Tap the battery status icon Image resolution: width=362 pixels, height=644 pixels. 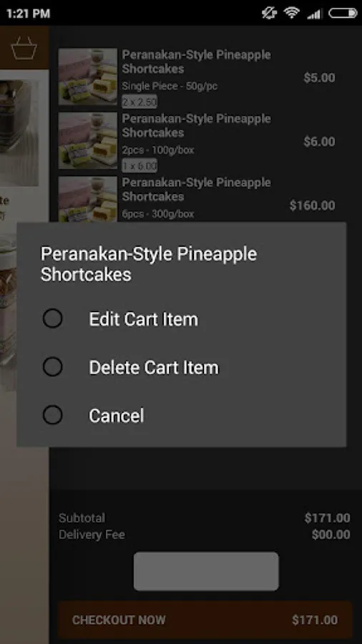pyautogui.click(x=343, y=13)
